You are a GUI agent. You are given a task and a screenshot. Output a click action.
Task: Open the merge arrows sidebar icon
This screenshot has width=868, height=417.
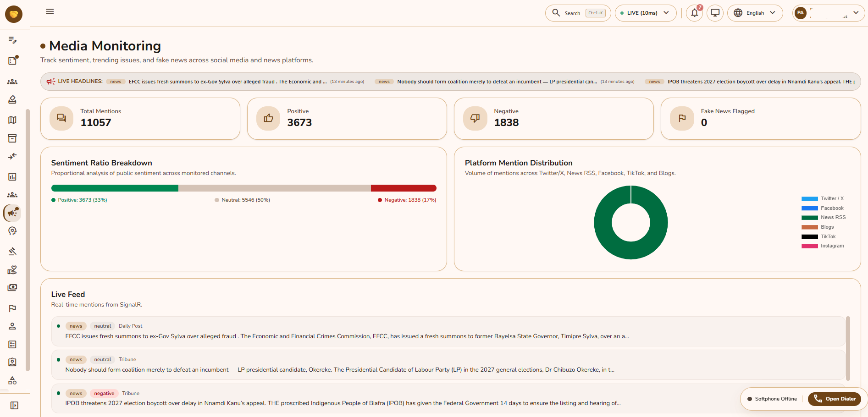(12, 156)
